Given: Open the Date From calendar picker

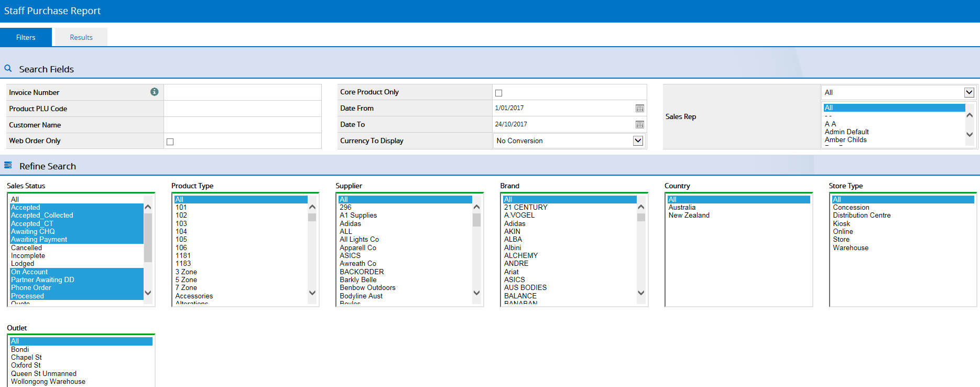Looking at the screenshot, I should coord(639,108).
